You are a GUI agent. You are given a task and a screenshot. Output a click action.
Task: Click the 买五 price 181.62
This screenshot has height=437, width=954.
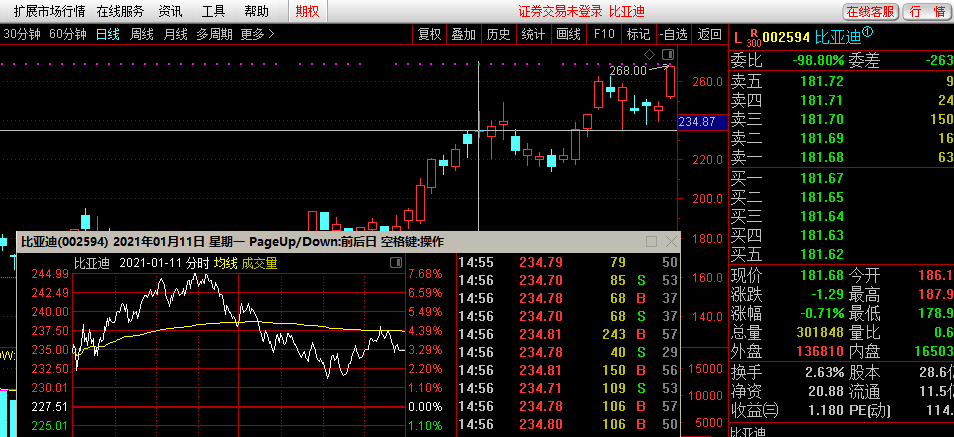point(822,253)
